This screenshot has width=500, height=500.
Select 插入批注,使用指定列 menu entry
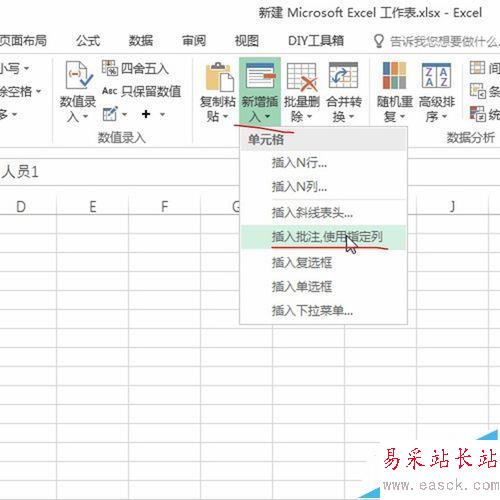(x=323, y=237)
